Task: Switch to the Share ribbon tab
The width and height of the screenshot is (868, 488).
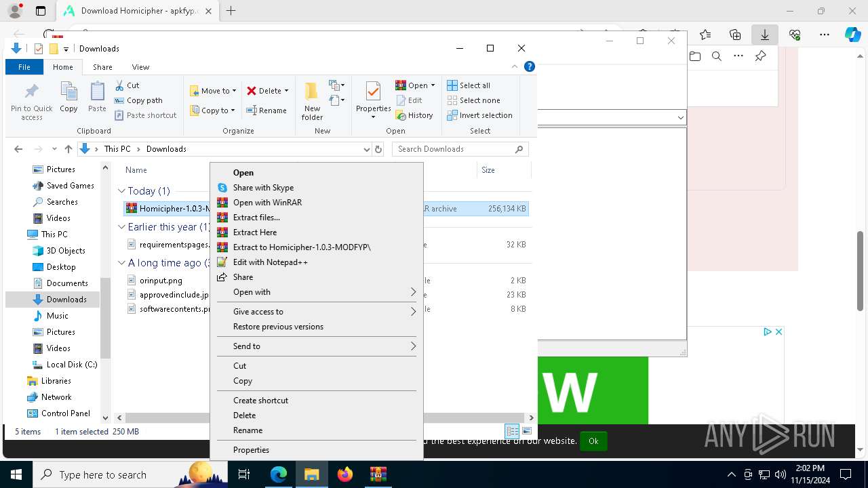Action: (102, 67)
